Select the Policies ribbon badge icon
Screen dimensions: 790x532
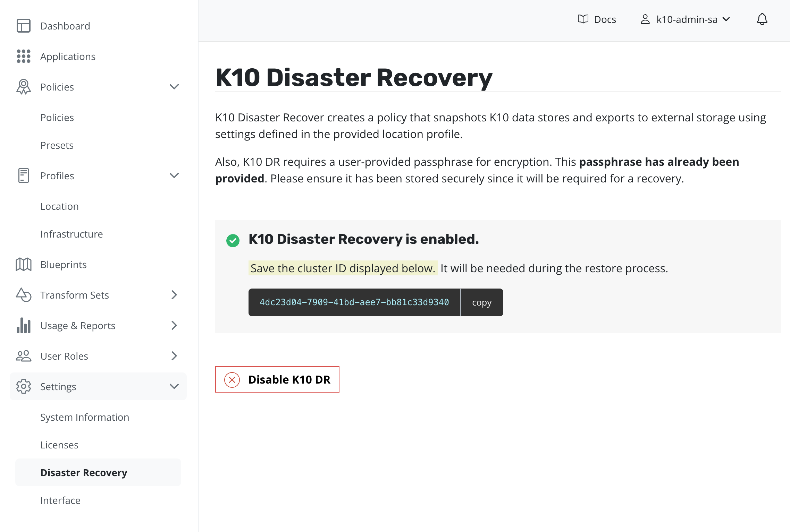24,87
